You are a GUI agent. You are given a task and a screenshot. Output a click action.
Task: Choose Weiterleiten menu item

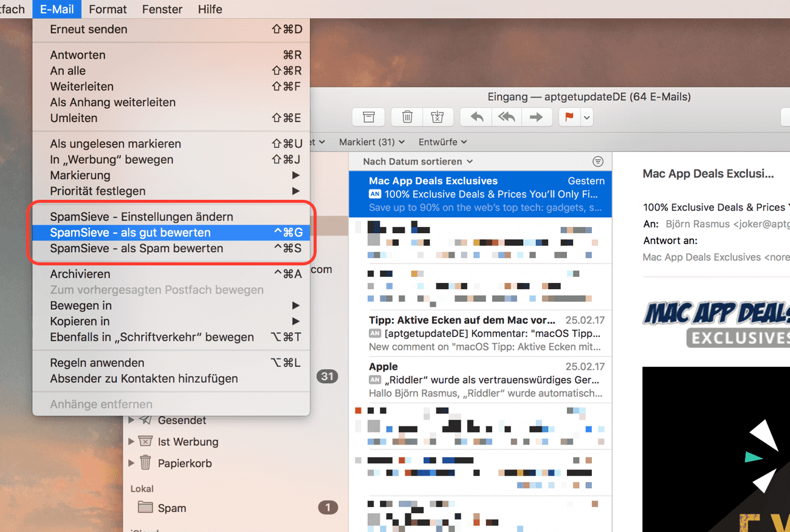tap(171, 86)
